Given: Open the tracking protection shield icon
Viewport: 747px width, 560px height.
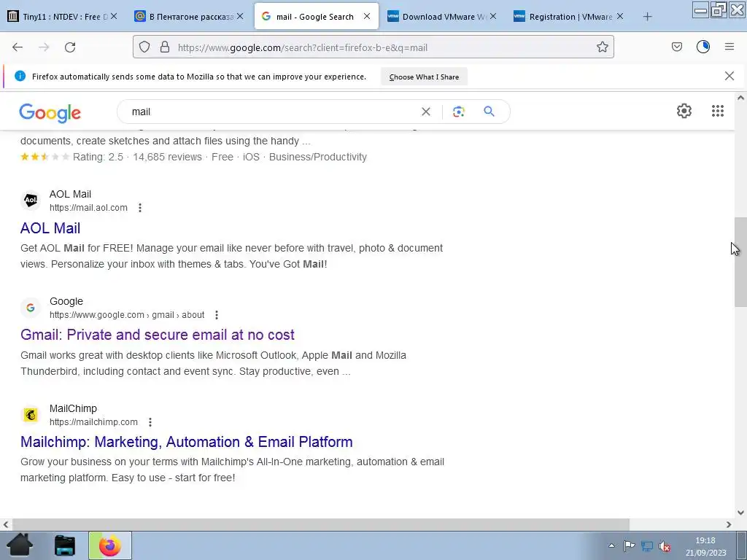Looking at the screenshot, I should [144, 47].
